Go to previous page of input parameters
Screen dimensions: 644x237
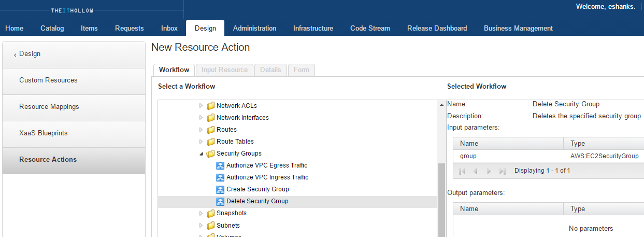[475, 171]
